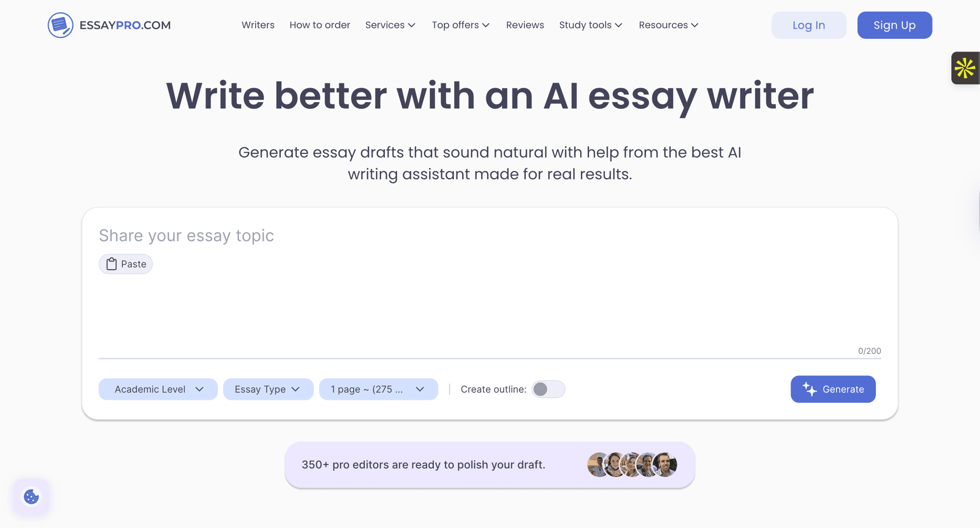Open the Academic Level dropdown

158,389
